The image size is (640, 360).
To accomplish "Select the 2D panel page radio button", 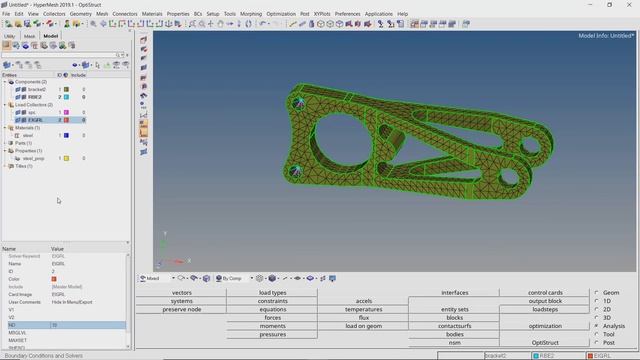I will (x=597, y=309).
